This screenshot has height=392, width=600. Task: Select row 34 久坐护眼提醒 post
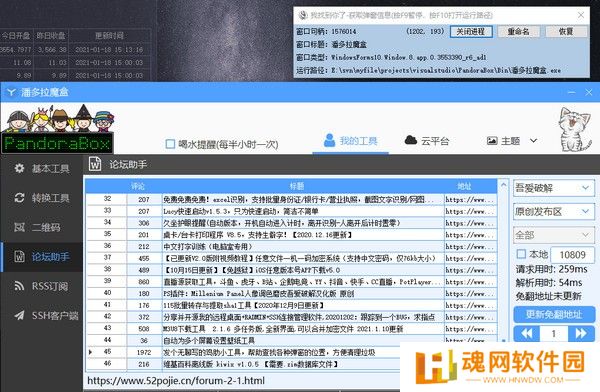pos(292,223)
